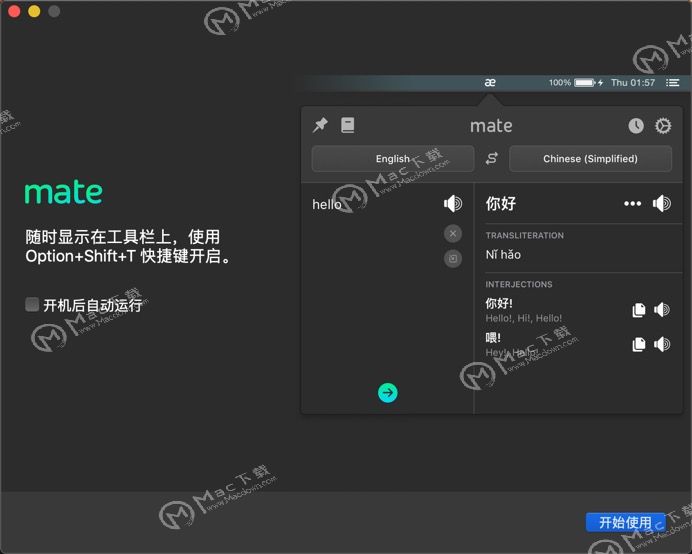
Task: Pin the mate popup window
Action: pyautogui.click(x=320, y=125)
